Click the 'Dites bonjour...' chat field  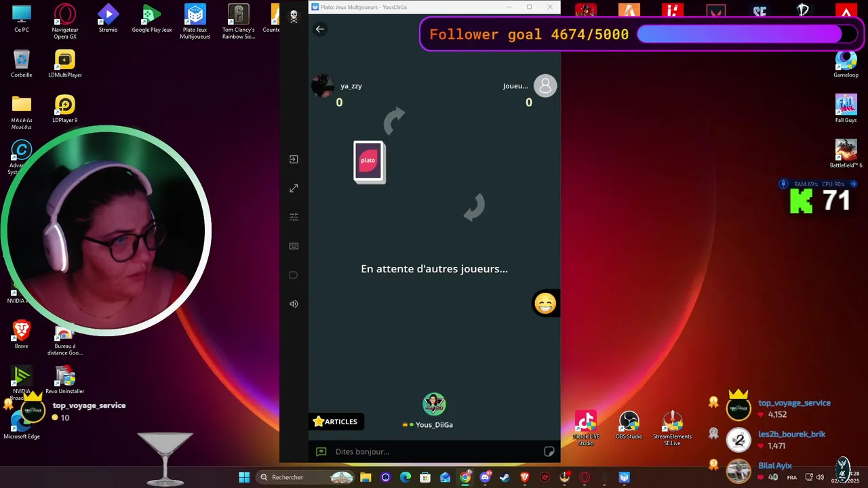[434, 451]
